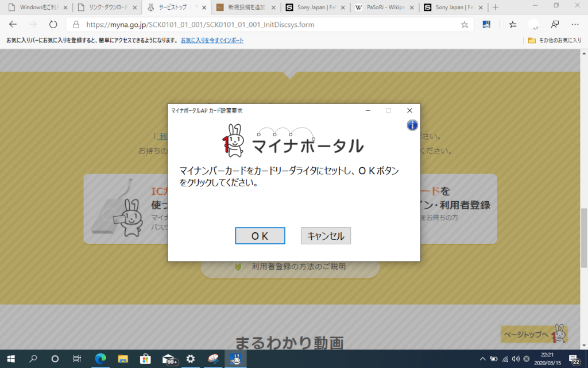The image size is (588, 368).
Task: Click the taskbar clock showing 22:21
Action: pyautogui.click(x=547, y=359)
